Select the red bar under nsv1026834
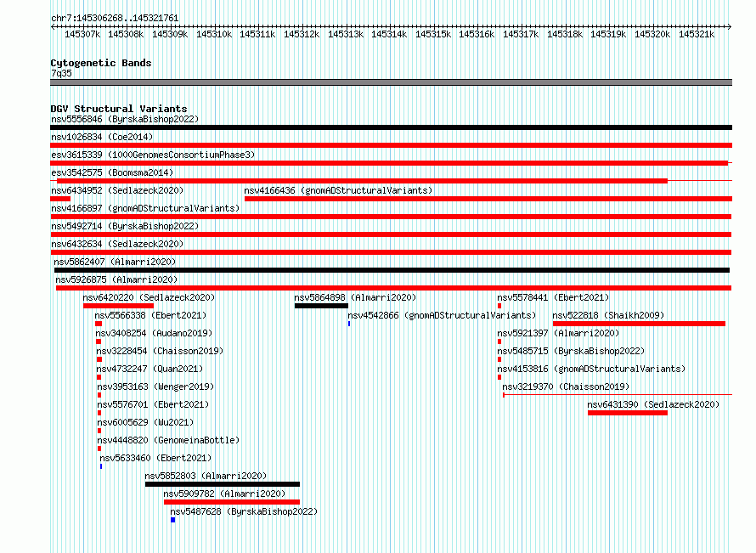This screenshot has height=553, width=756. pyautogui.click(x=391, y=145)
